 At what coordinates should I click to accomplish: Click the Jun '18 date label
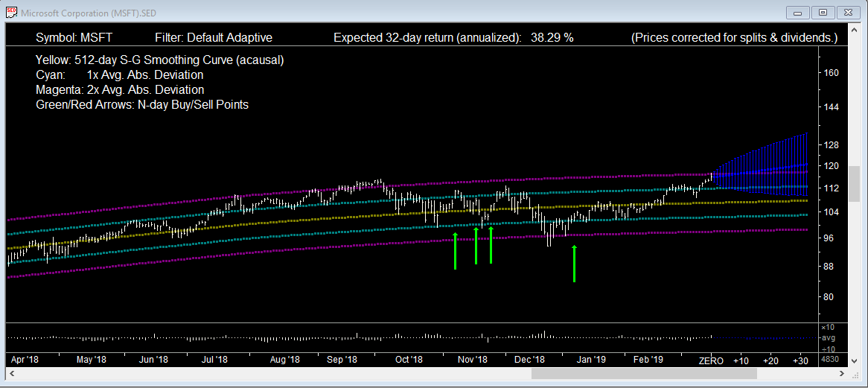(153, 360)
